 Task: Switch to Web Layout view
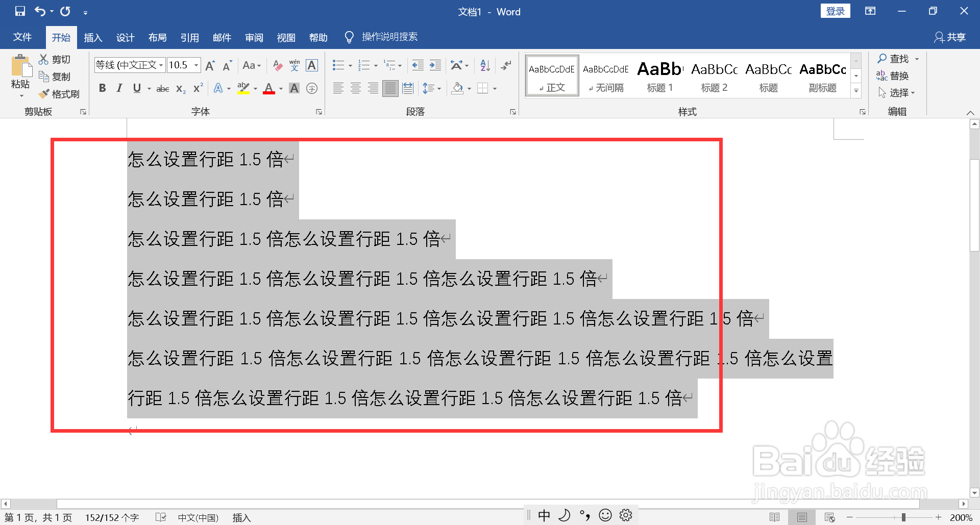pos(829,517)
